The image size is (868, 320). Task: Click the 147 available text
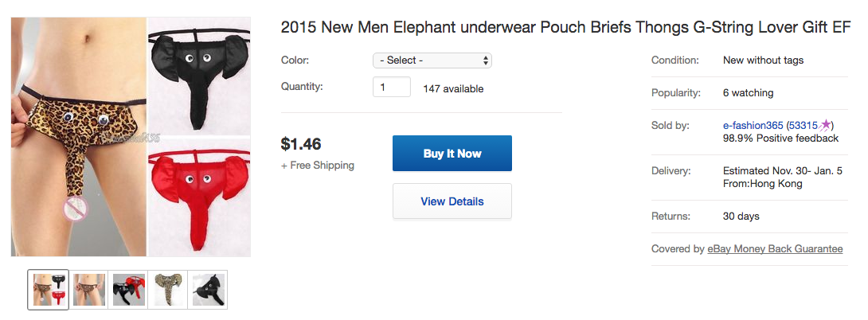(453, 88)
